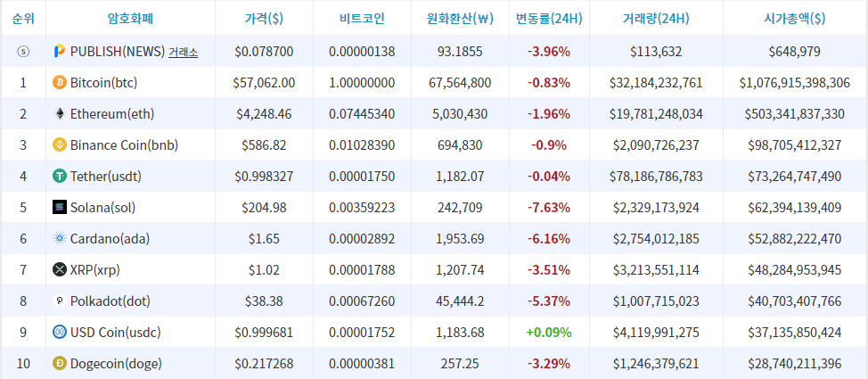This screenshot has width=868, height=379.
Task: Click the Solana BTC ratio 0.00359223
Action: pos(362,208)
